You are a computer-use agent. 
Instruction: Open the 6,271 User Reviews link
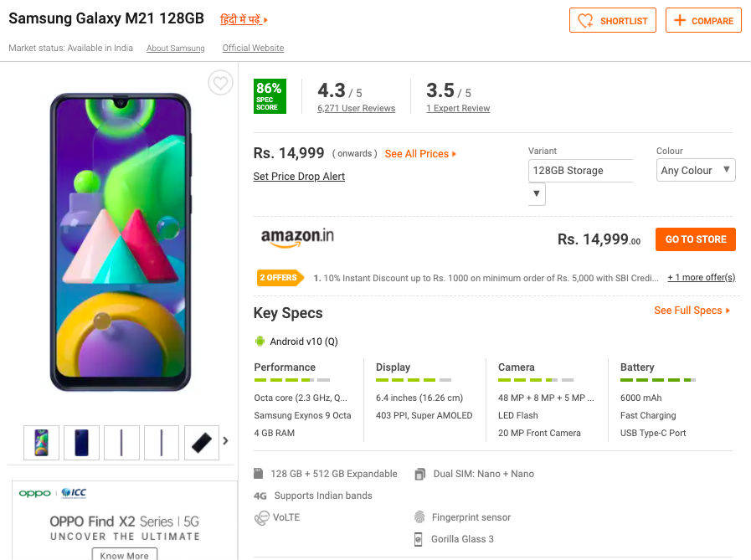coord(356,109)
